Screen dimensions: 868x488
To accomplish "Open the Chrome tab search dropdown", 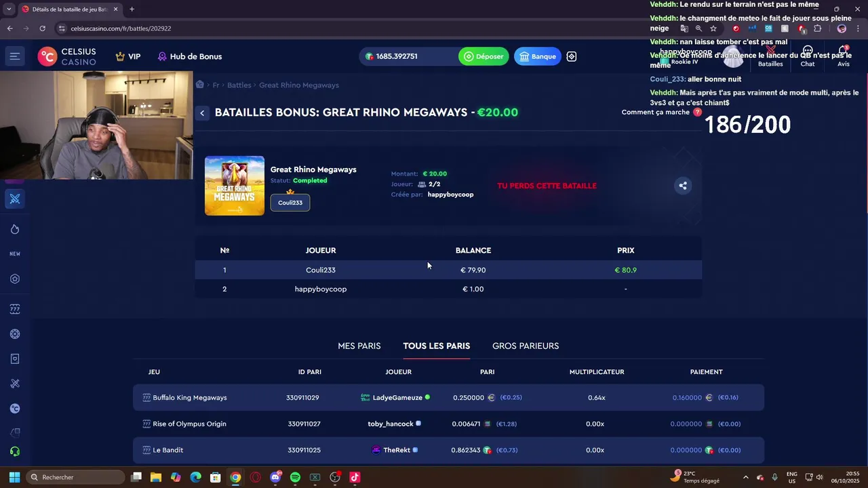I will tap(9, 9).
